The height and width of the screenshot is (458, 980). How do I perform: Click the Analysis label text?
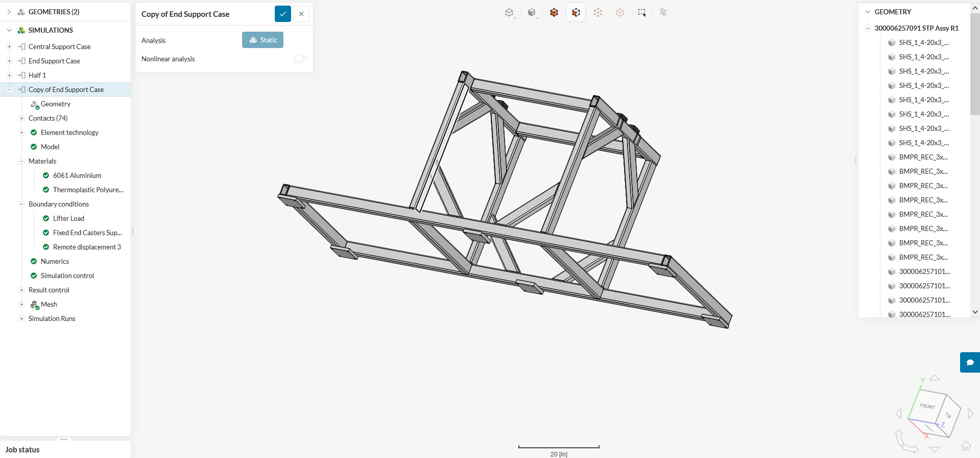(153, 40)
